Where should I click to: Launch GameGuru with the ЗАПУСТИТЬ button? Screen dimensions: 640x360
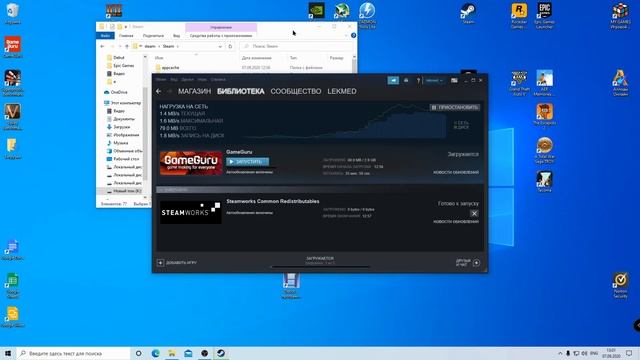click(x=247, y=162)
